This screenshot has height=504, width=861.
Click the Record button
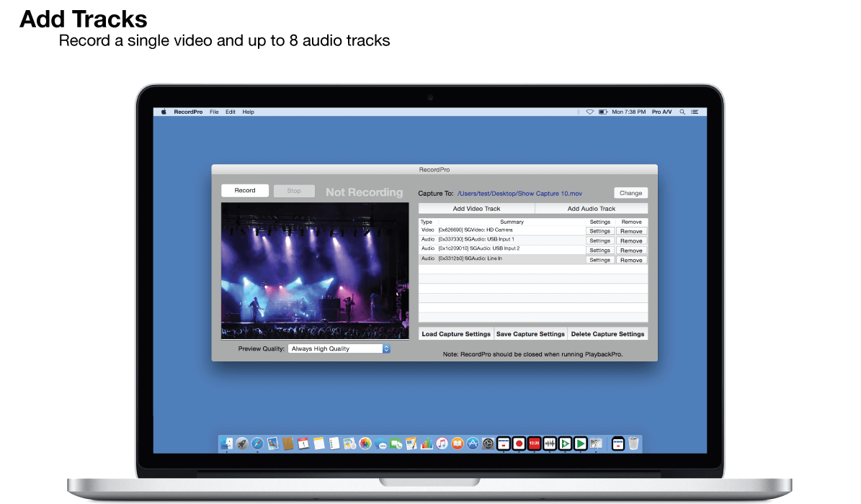(x=245, y=191)
